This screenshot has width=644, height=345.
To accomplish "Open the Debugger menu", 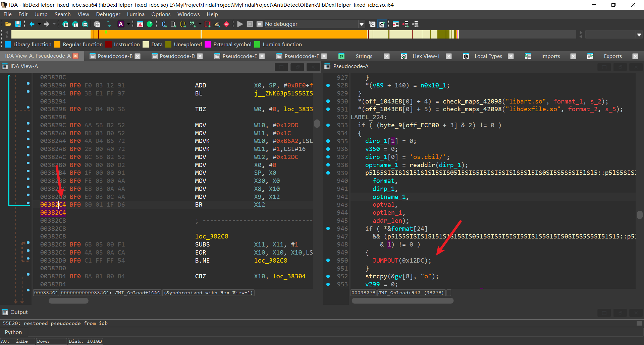I will [108, 14].
